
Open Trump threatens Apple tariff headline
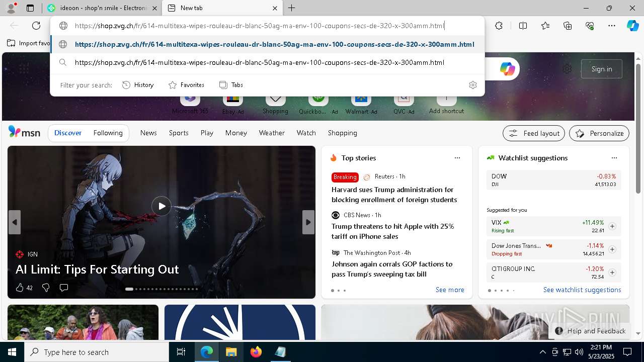392,231
